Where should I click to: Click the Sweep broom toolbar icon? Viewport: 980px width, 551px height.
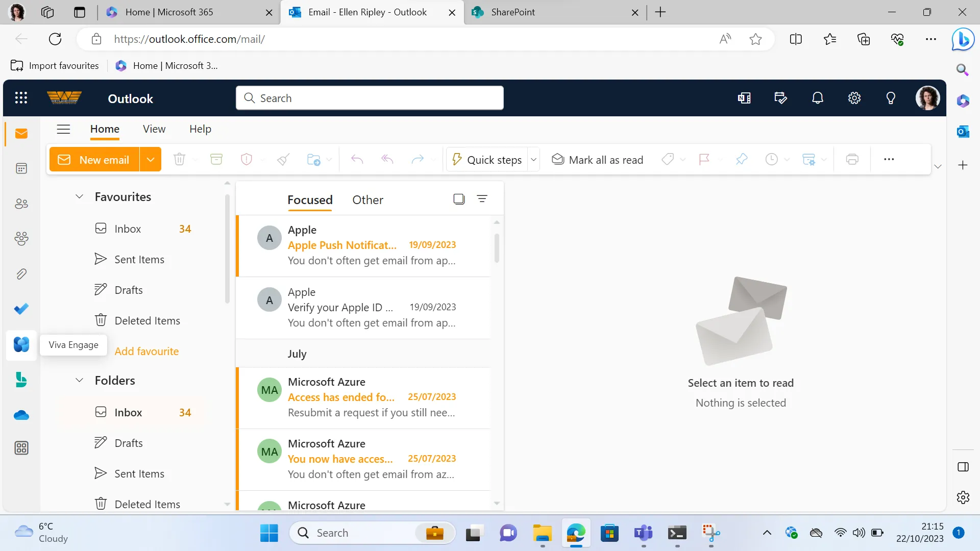[283, 160]
